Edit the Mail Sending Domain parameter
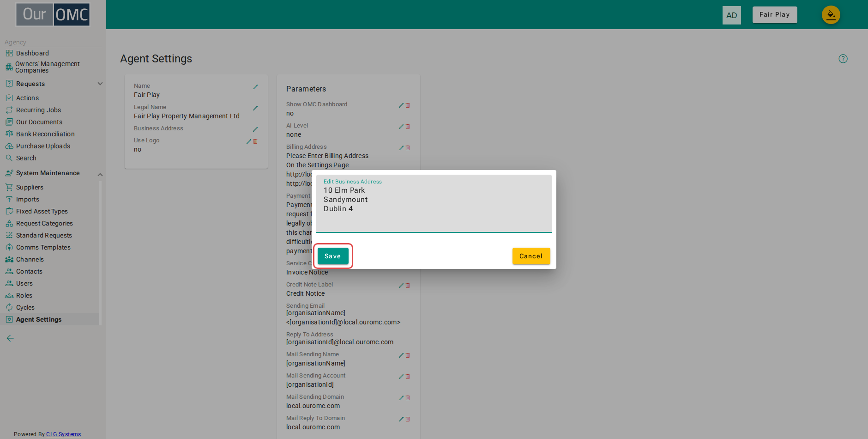 pos(401,398)
